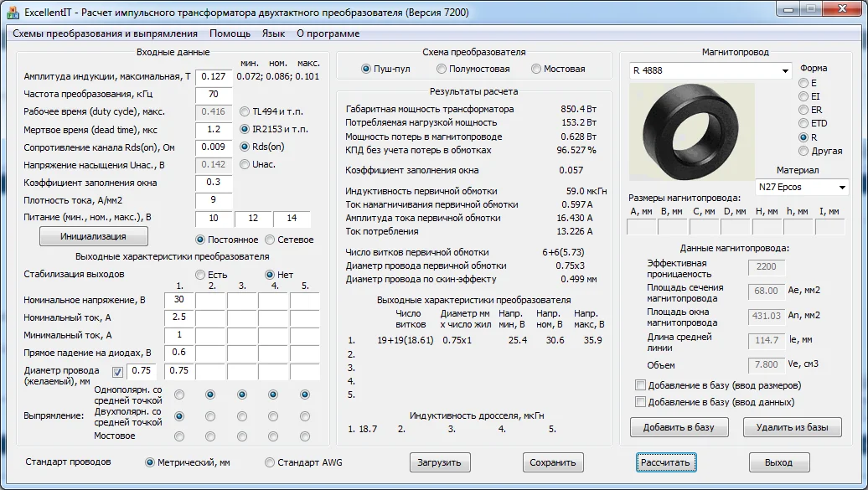Screen dimensions: 868x490
Task: Select Сетевое power supply type
Action: point(270,240)
